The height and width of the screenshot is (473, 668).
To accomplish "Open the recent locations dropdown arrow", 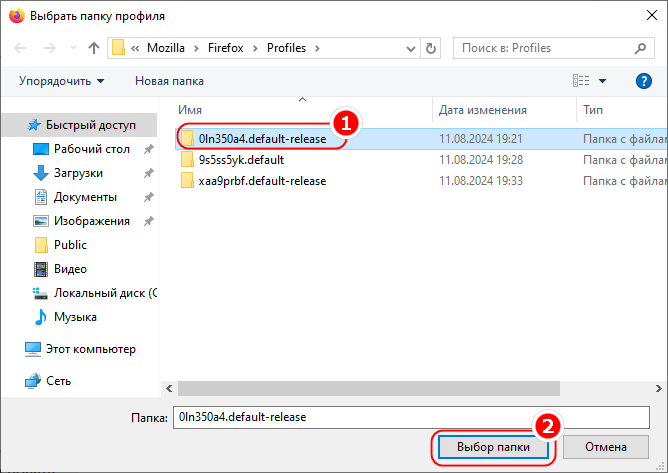I will click(x=73, y=48).
